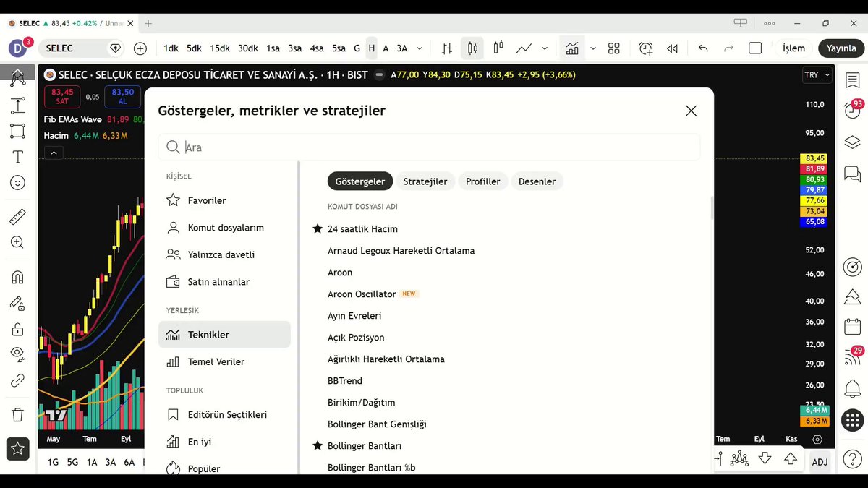This screenshot has height=488, width=868.
Task: Expand the indicators favorites dropdown chevron
Action: tap(593, 48)
